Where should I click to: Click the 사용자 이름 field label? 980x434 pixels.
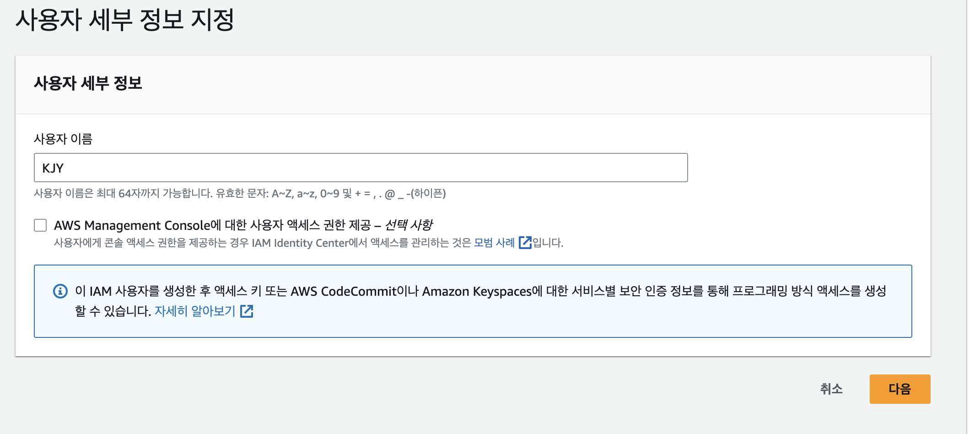pos(63,139)
